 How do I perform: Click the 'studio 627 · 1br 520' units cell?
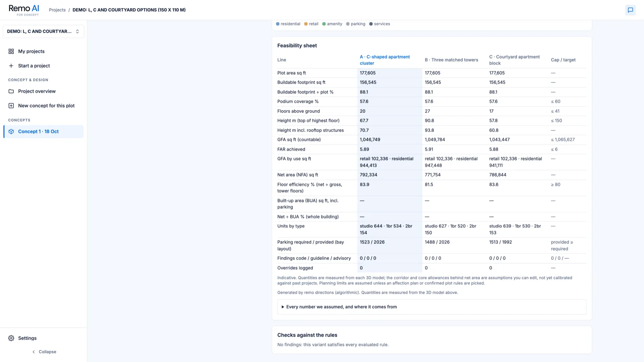point(451,229)
